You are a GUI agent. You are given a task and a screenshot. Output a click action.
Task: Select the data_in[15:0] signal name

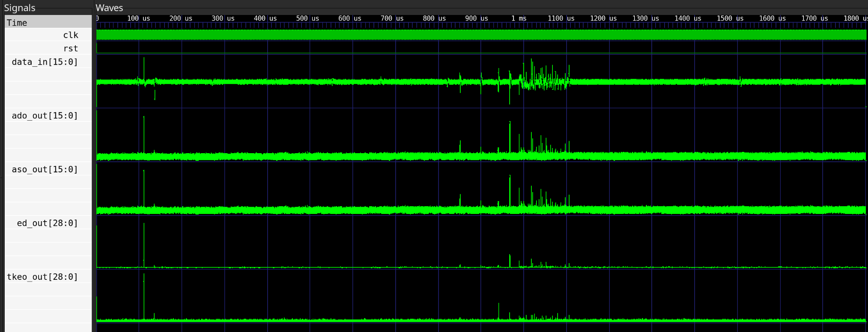pyautogui.click(x=45, y=62)
